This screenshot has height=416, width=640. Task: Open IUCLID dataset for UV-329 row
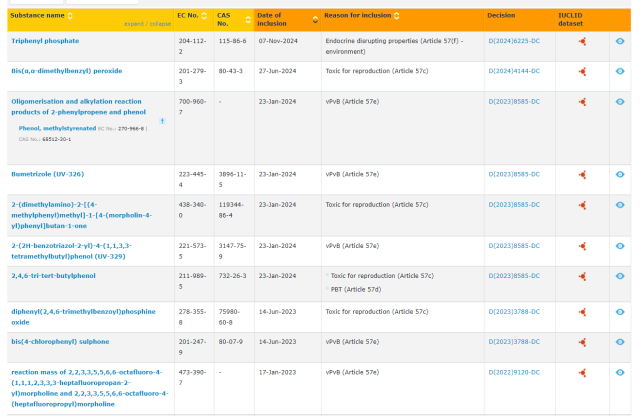[582, 246]
